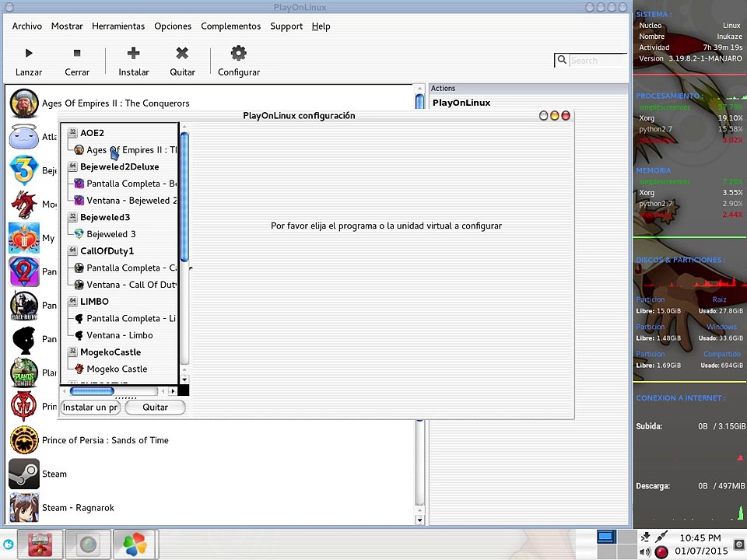Screen dimensions: 747x560
Task: Click the Lanzar play icon in toolbar
Action: pos(29,53)
